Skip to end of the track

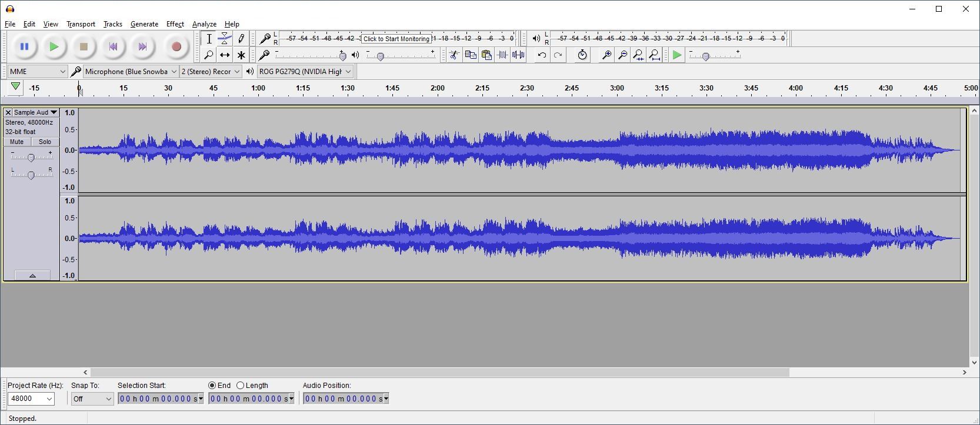[x=142, y=46]
